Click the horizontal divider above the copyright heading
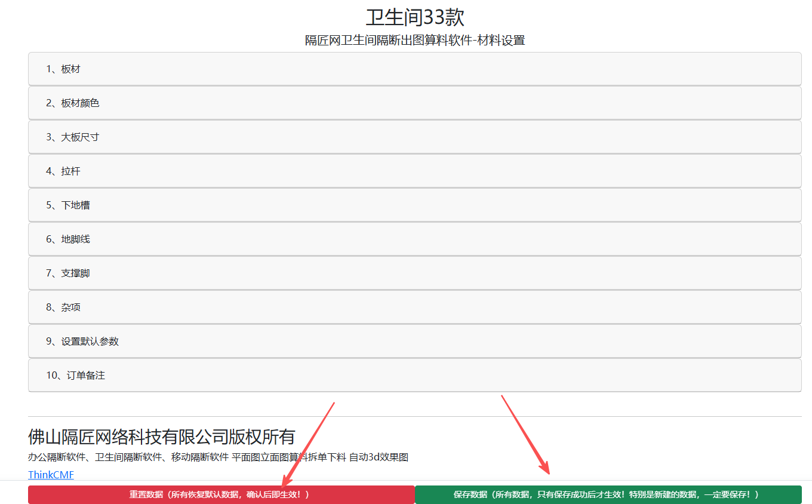Screen dimensions: 812x504 [414, 416]
